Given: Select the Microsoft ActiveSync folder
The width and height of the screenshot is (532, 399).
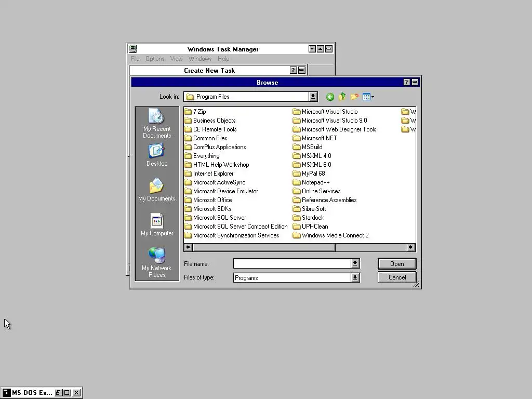Looking at the screenshot, I should (x=215, y=182).
